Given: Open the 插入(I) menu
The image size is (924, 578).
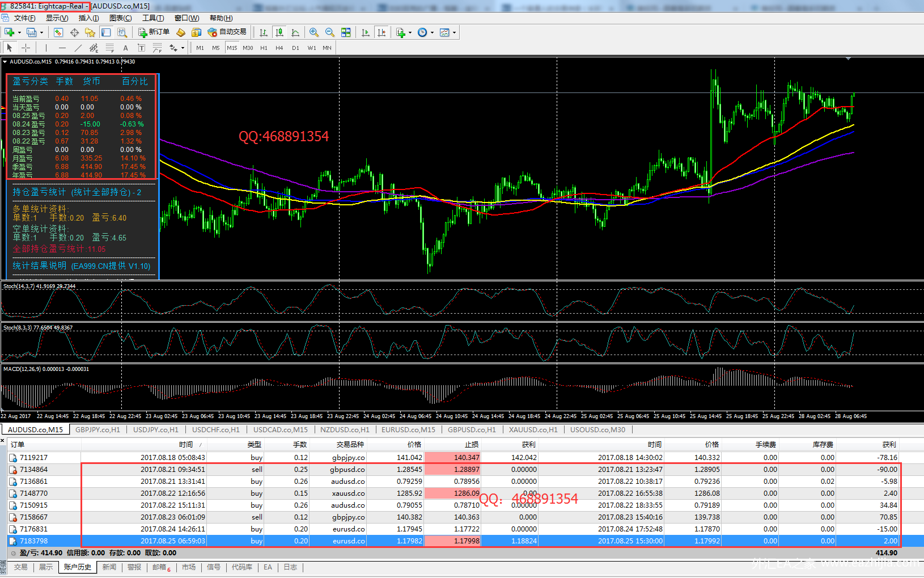Looking at the screenshot, I should pyautogui.click(x=88, y=18).
